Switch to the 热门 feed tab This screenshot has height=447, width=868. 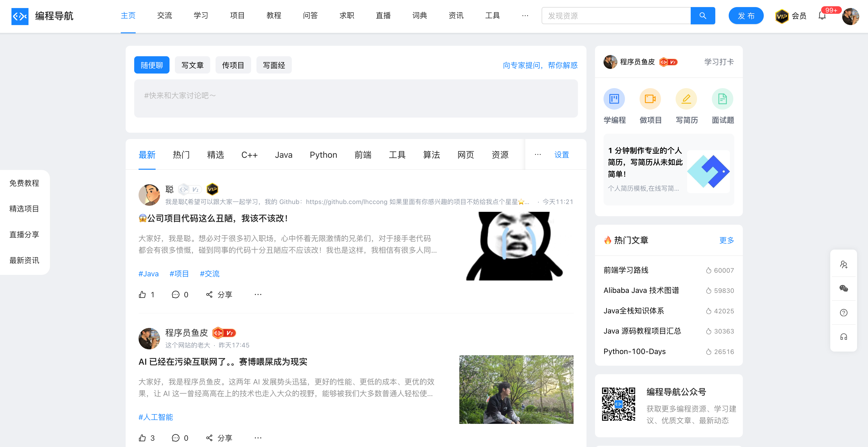click(181, 155)
